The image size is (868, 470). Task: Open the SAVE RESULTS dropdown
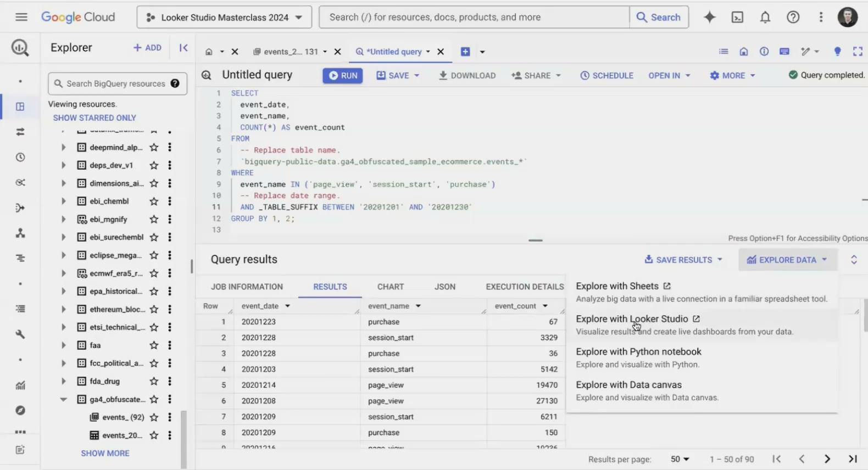tap(683, 260)
